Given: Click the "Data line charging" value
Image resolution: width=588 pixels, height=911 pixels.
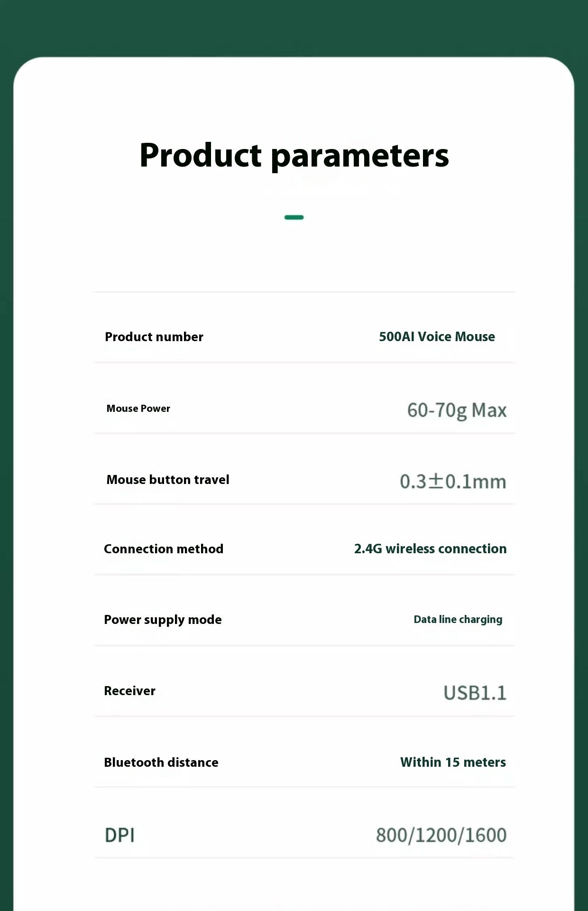Looking at the screenshot, I should pos(458,619).
